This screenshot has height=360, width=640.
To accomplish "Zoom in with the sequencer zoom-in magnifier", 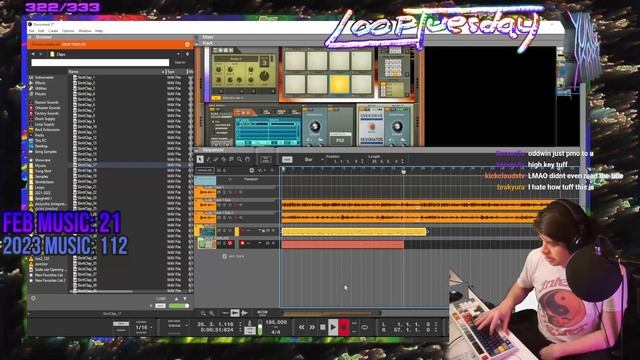I will (x=212, y=313).
